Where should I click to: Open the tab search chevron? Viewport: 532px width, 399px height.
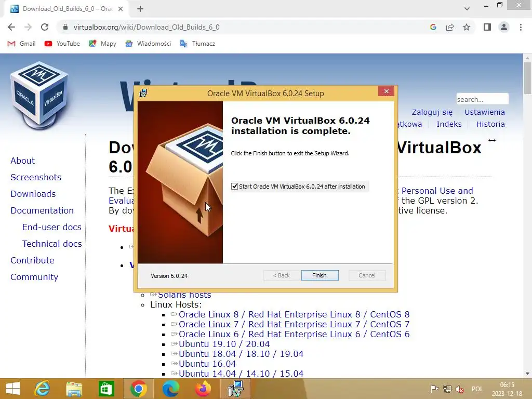pos(467,9)
